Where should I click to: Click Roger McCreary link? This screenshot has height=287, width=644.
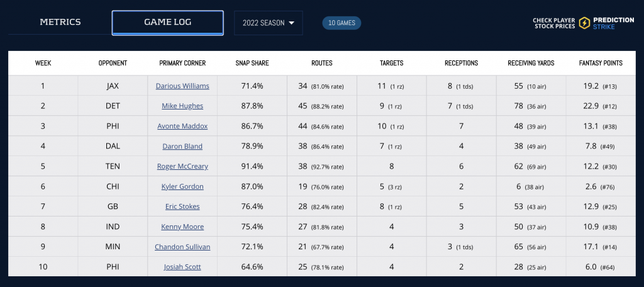(x=182, y=166)
